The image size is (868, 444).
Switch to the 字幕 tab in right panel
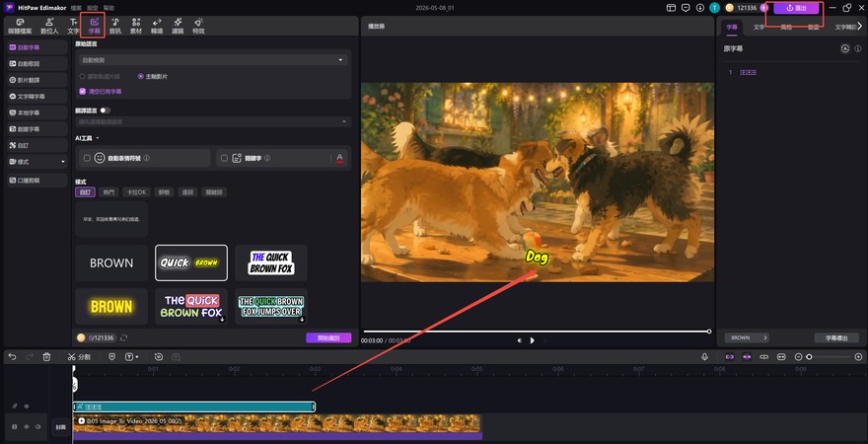tap(732, 27)
